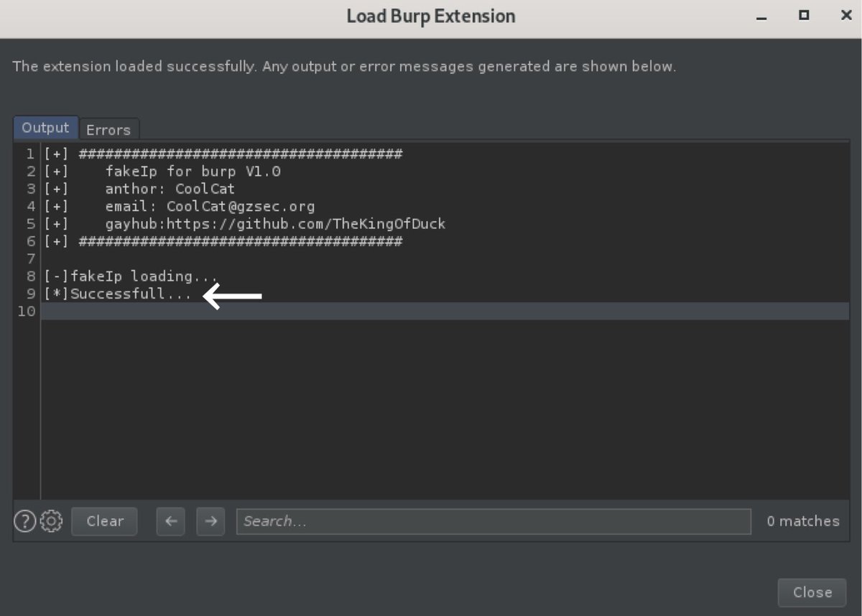Select the '[*]Successfull...' output line
Viewport: 862px width, 616px height.
[118, 294]
